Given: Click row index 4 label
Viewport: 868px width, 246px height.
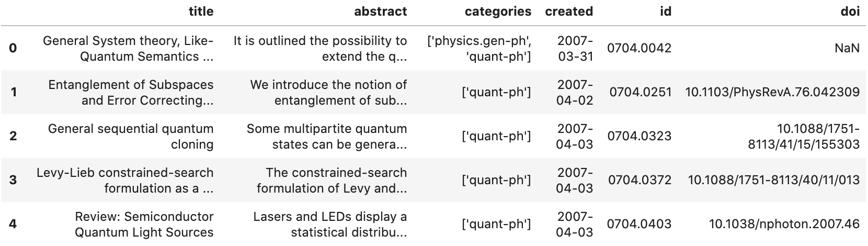Looking at the screenshot, I should 13,224.
